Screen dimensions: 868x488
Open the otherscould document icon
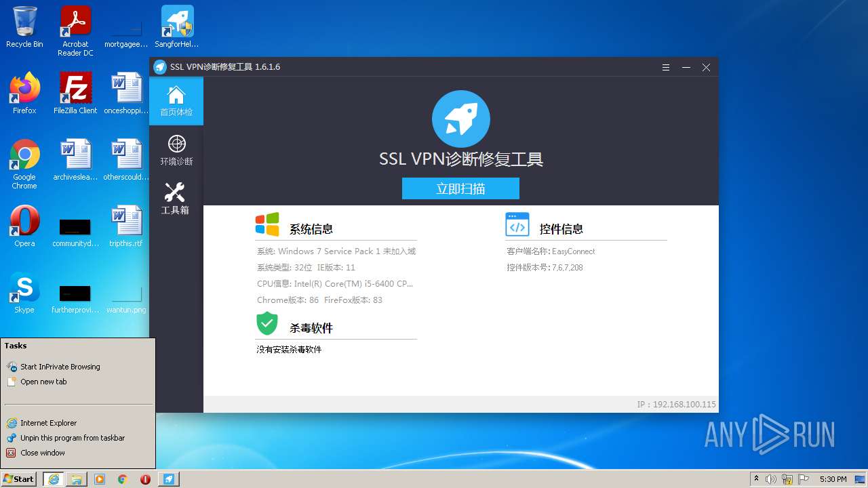tap(126, 160)
